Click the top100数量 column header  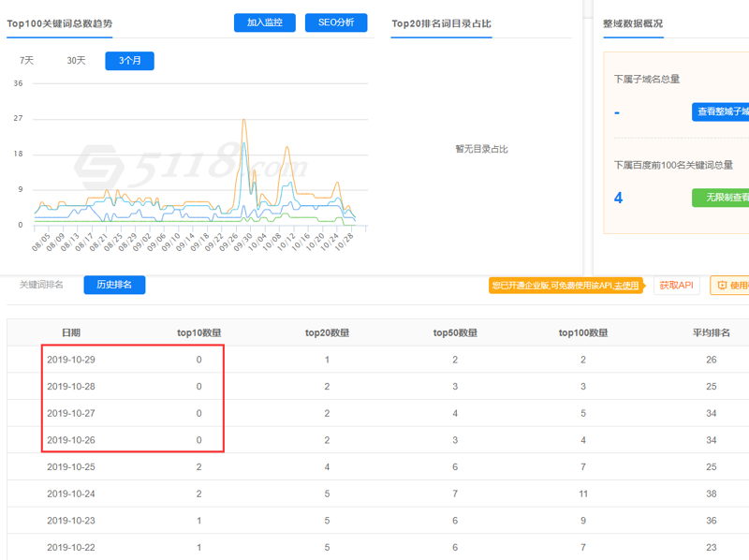coord(583,332)
